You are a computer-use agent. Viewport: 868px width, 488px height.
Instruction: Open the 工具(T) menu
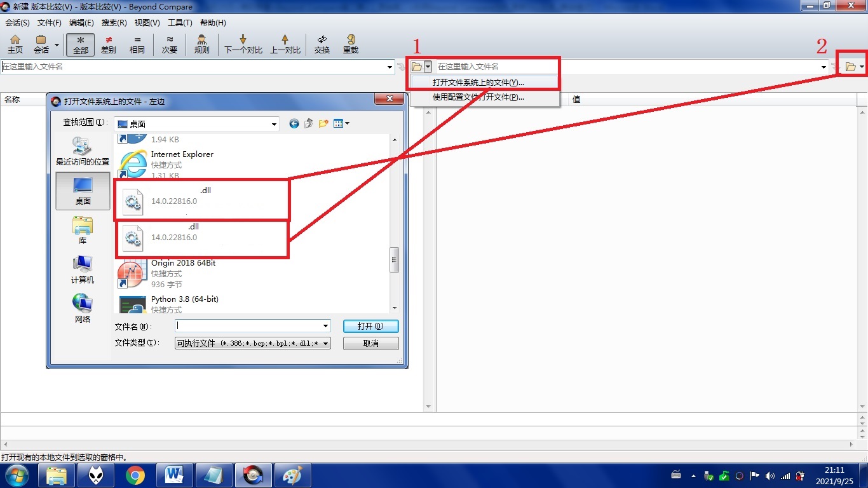[x=180, y=23]
